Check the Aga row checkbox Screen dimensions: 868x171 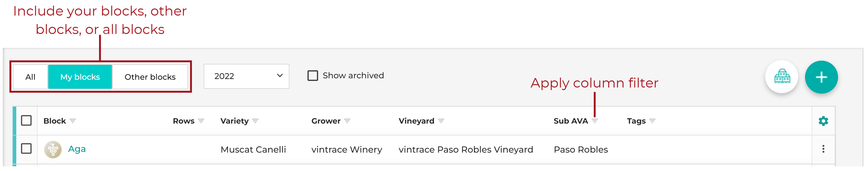26,149
